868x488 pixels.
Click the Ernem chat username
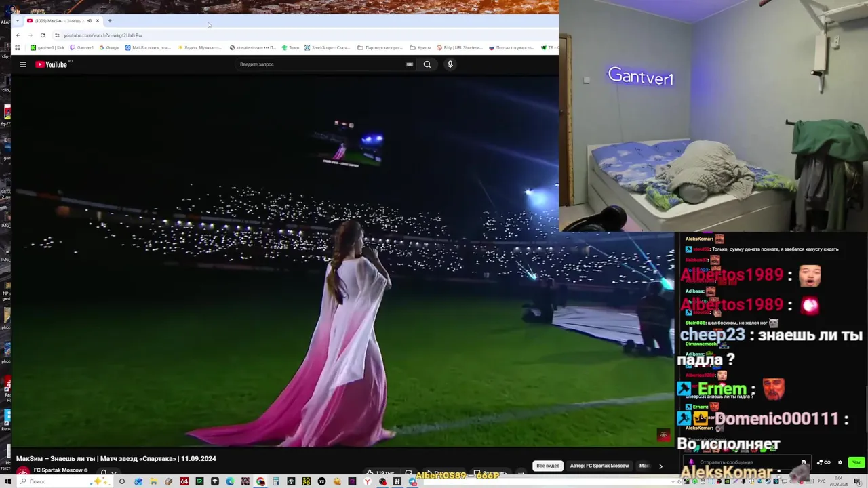pos(722,390)
